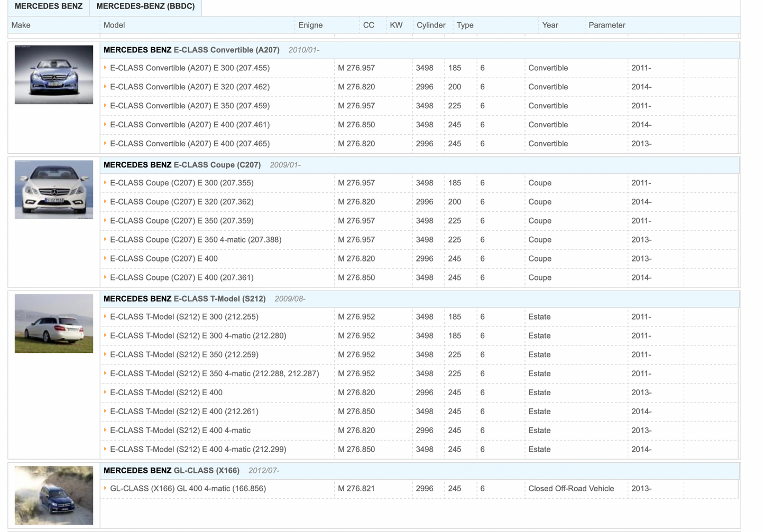Screen dimensions: 764x532
Task: Select the 2010/01- date beside Convertible heading
Action: pos(304,50)
